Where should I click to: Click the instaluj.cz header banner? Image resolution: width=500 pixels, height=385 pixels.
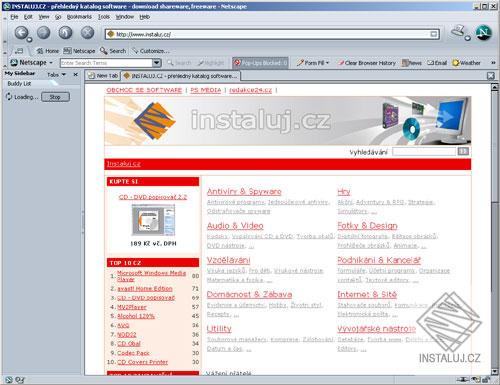tap(288, 120)
